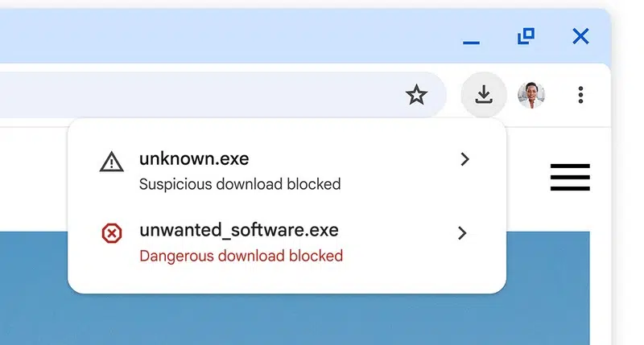This screenshot has height=345, width=644.
Task: Minimize the browser window
Action: (472, 39)
